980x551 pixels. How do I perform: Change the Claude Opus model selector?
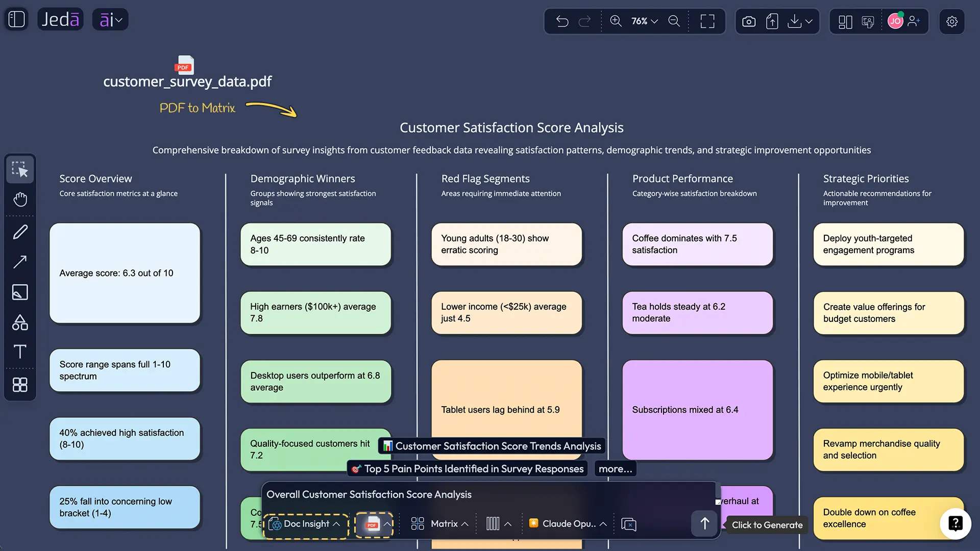pos(568,524)
